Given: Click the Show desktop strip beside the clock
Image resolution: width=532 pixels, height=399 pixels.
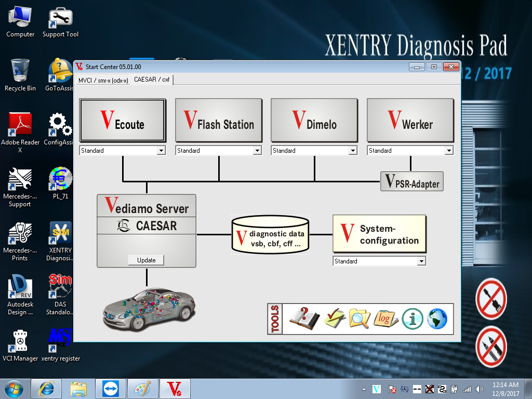Looking at the screenshot, I should point(529,389).
